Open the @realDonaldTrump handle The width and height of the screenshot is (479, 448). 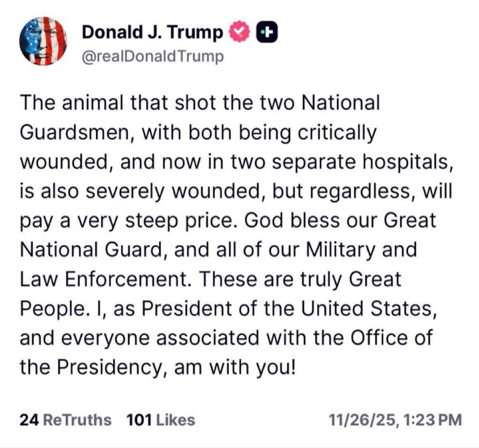152,56
